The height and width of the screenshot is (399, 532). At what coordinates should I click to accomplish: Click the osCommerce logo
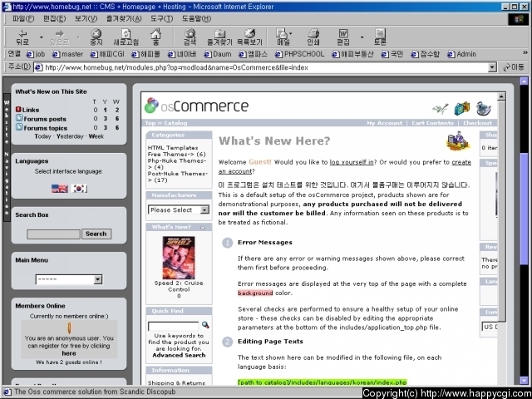(196, 106)
